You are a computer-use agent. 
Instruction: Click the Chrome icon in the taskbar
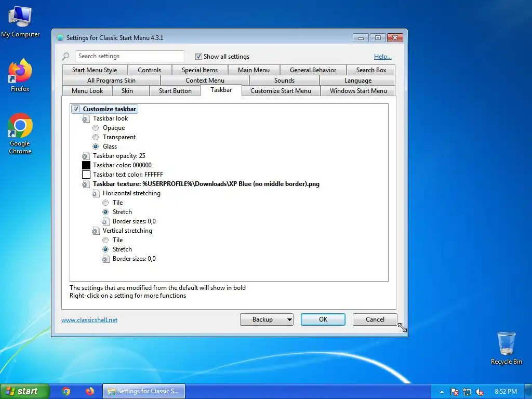66,391
